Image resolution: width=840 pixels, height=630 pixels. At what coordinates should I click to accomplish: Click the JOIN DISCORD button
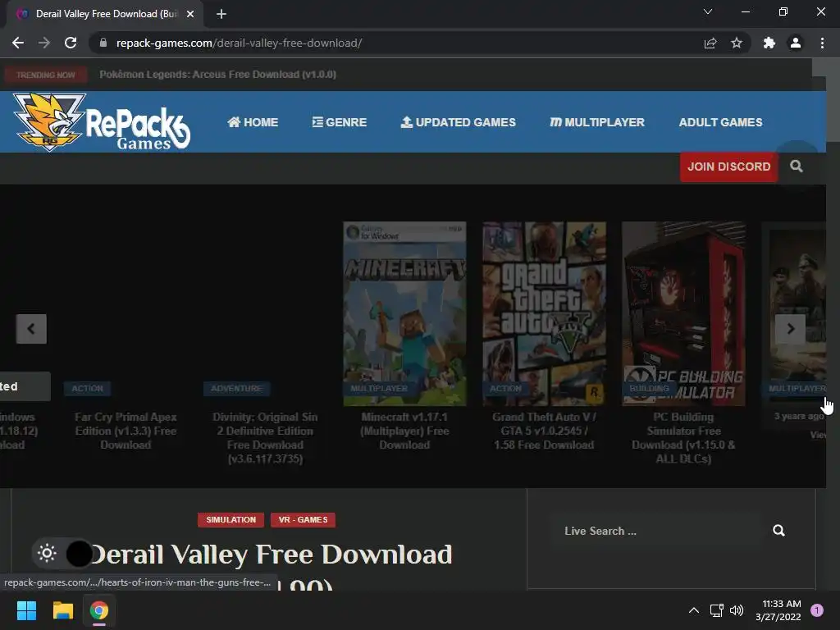[729, 167]
